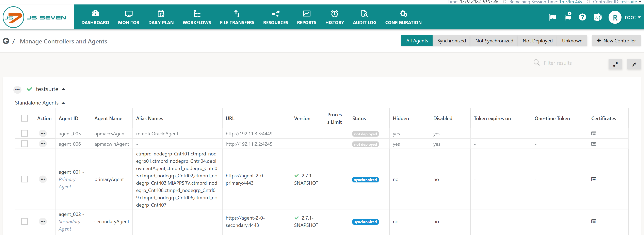The image size is (644, 235).
Task: Select the Not Deployed filter tab
Action: (537, 41)
